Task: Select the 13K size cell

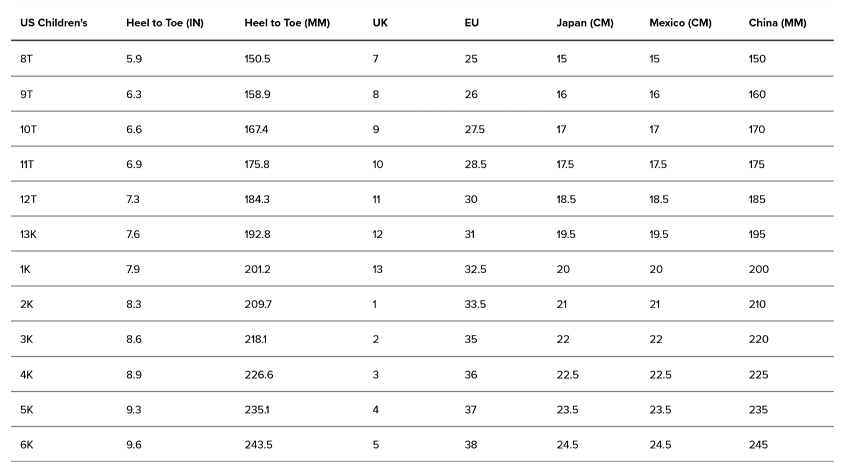Action: tap(28, 234)
